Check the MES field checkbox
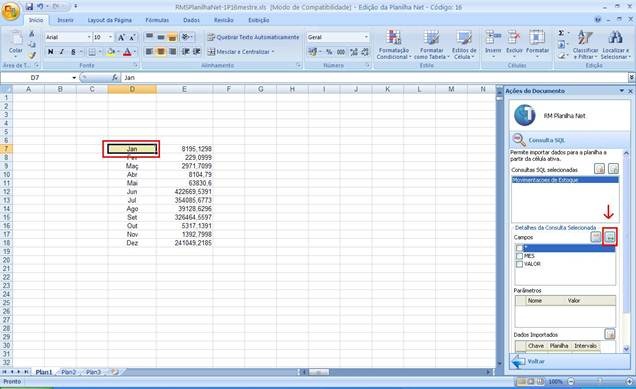This screenshot has height=389, width=636. 519,256
